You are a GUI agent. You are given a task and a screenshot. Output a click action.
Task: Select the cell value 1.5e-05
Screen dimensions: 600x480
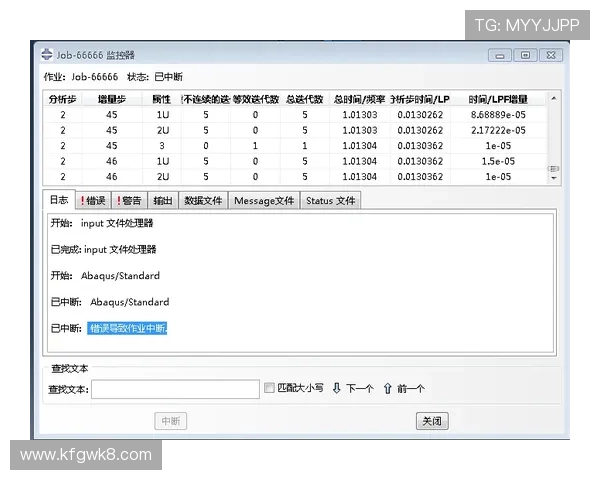click(x=498, y=161)
